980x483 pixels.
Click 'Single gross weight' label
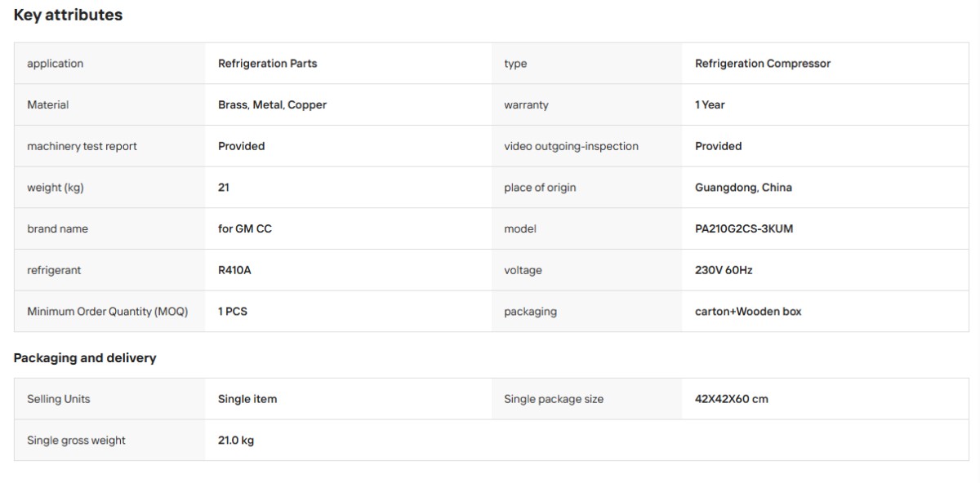[x=76, y=441]
